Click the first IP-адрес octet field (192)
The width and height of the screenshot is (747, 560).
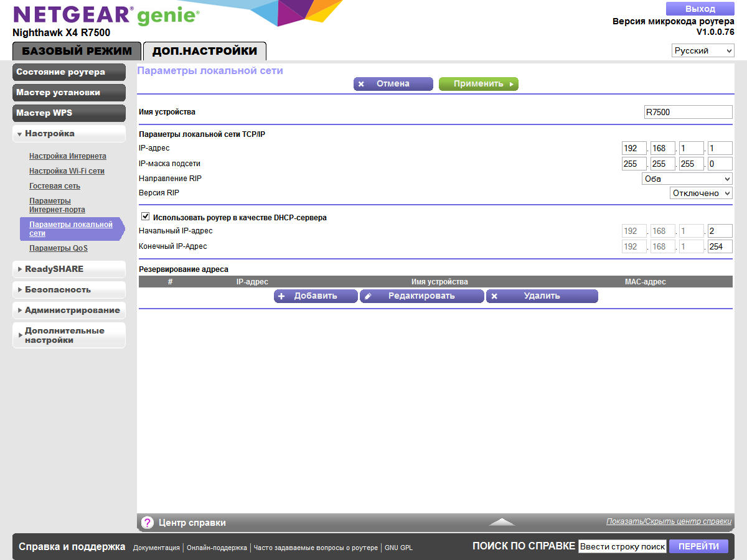pyautogui.click(x=634, y=149)
